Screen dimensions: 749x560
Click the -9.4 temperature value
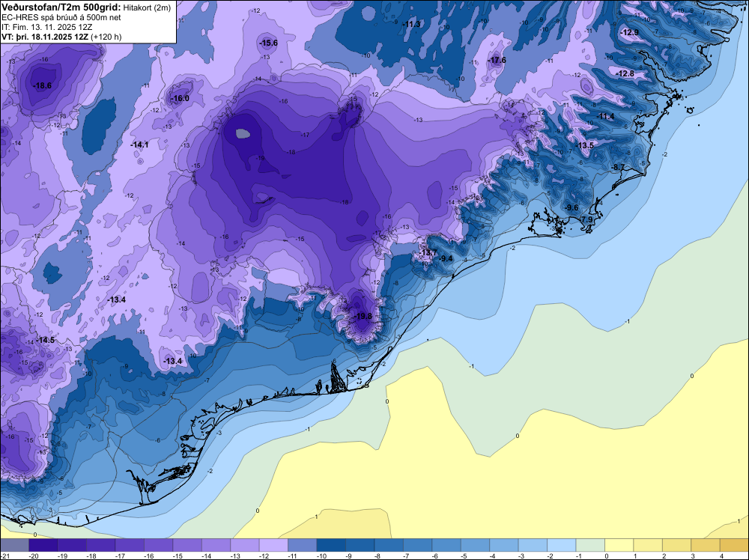(x=445, y=259)
